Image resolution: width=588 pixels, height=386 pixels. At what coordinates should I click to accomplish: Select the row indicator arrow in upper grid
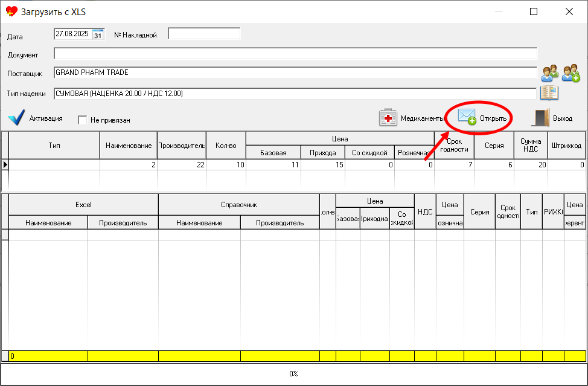click(5, 164)
